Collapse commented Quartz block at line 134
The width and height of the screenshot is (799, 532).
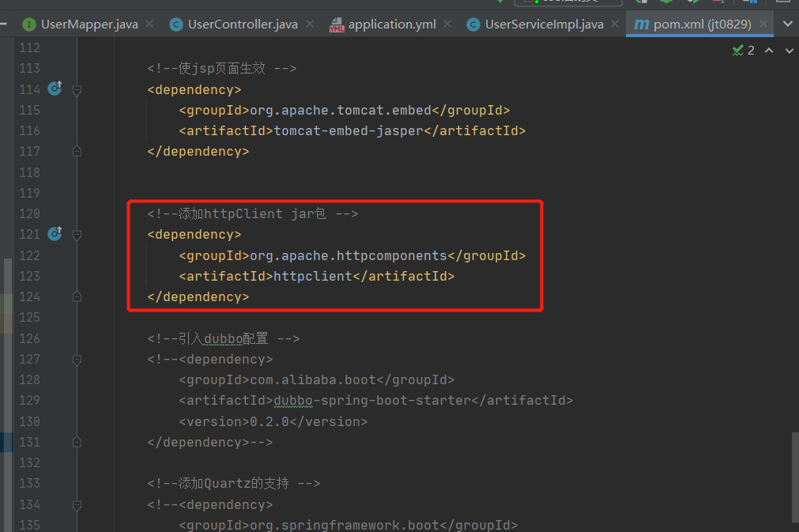[x=77, y=505]
